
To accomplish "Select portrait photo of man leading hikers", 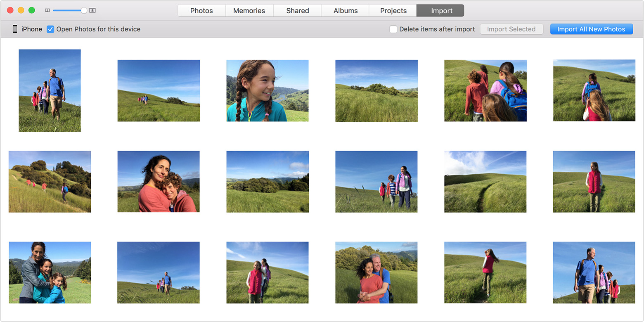I will (50, 90).
